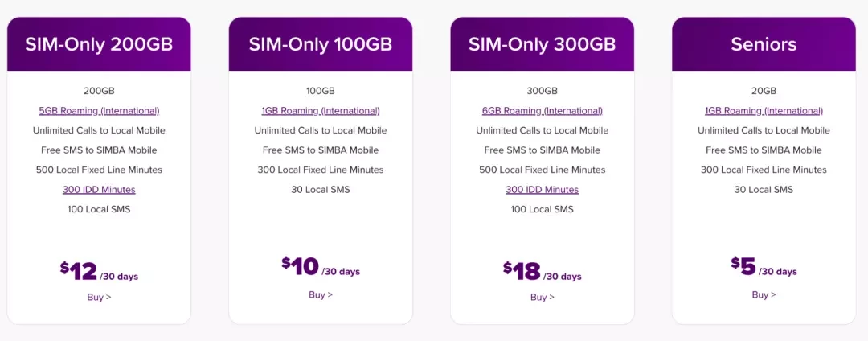Click the $12 /30 days price

[x=99, y=271]
